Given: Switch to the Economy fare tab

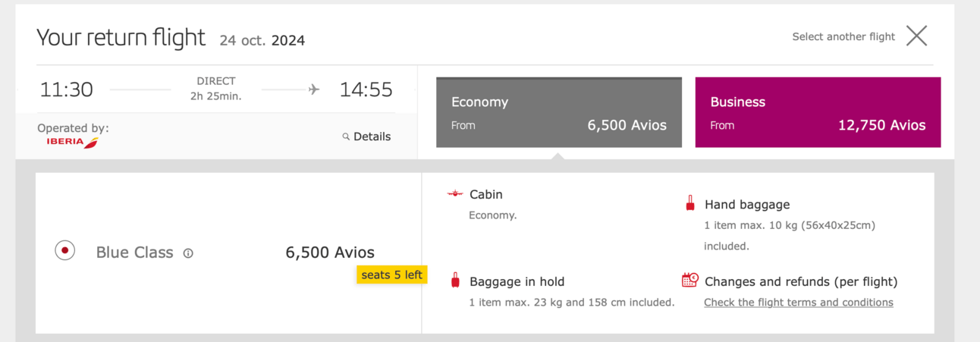Looking at the screenshot, I should [x=559, y=112].
